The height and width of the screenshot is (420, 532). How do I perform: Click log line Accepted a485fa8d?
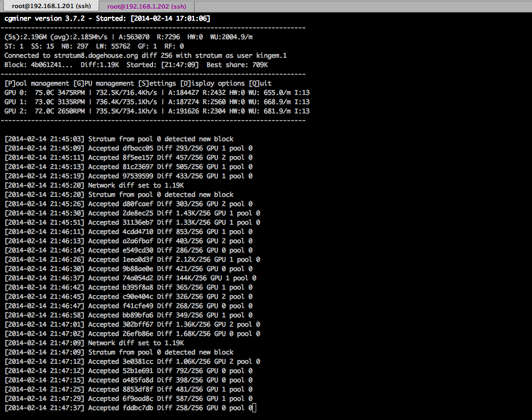pyautogui.click(x=129, y=380)
